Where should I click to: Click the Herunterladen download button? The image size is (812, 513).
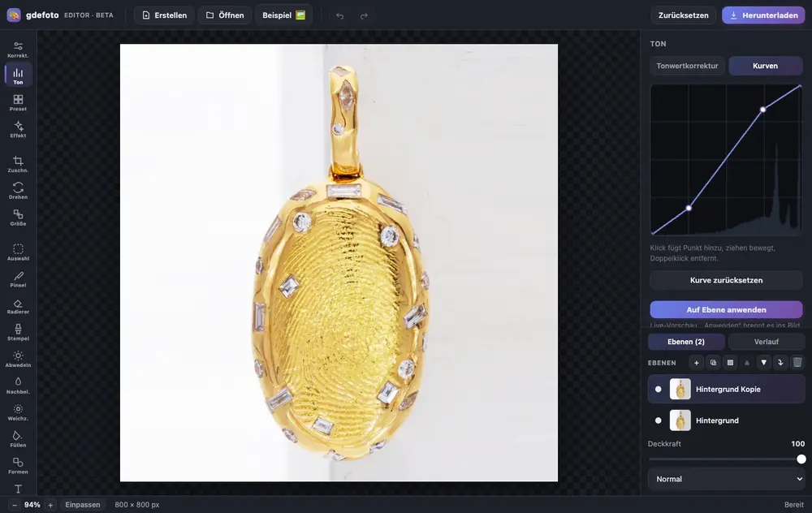(x=764, y=15)
